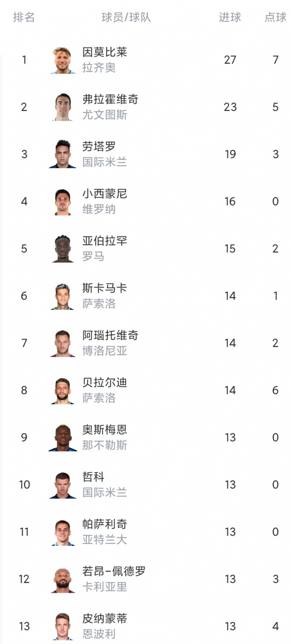The width and height of the screenshot is (291, 644).
Task: Open 弗拉霍维奇's player avatar
Action: tap(63, 107)
